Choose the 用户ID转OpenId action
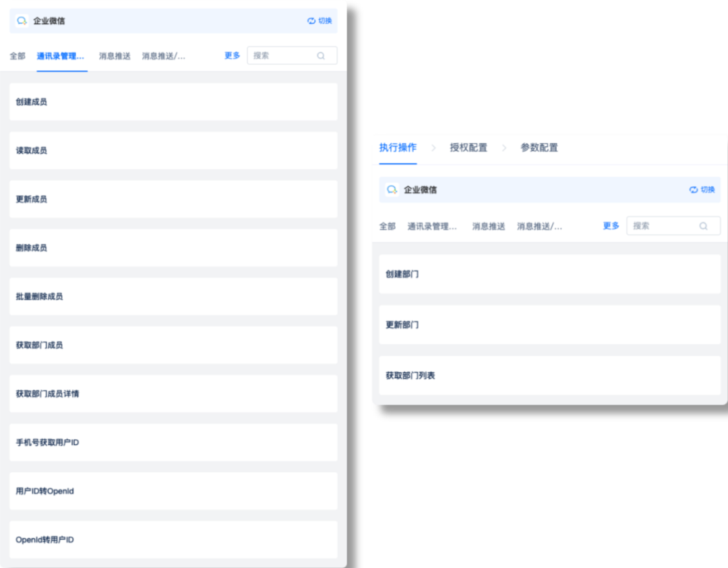Screen dimensions: 728x568 174,491
